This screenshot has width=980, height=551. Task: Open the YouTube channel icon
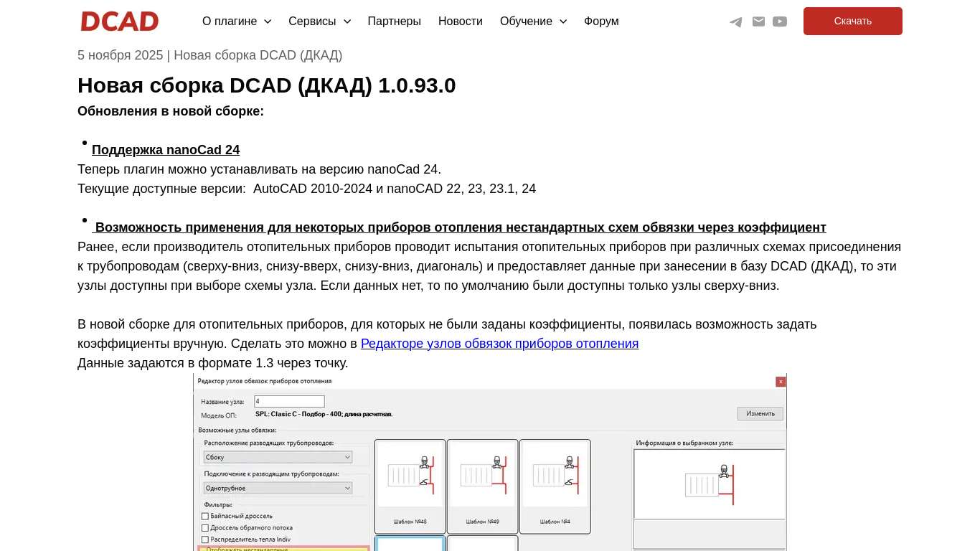point(780,22)
